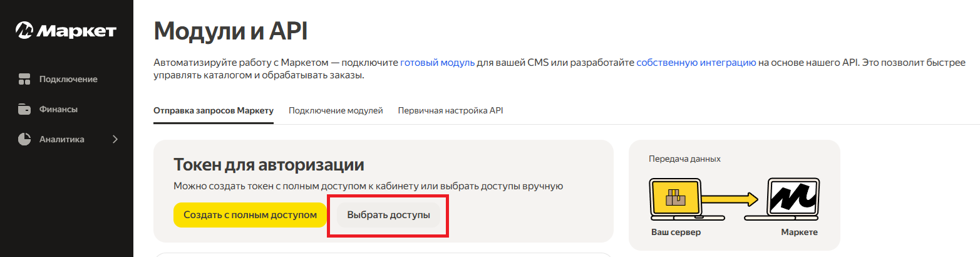Select the Отправка запросов Маркету tab
Screen dimensions: 980x257
[x=214, y=110]
